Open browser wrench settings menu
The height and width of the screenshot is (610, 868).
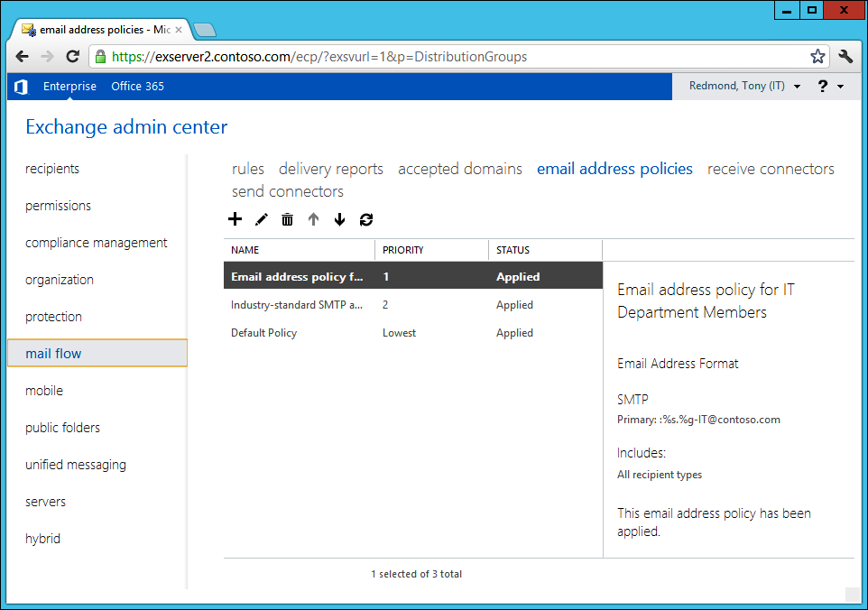click(x=845, y=57)
